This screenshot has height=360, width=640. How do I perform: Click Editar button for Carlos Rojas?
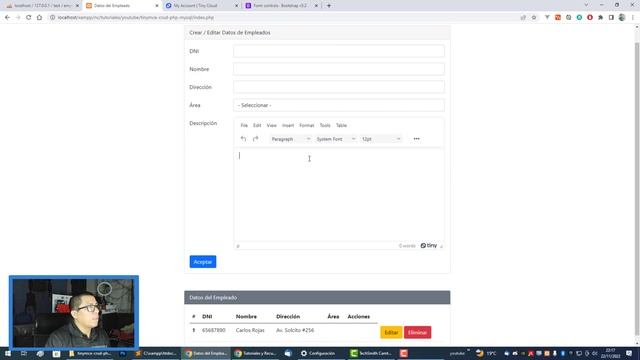391,332
